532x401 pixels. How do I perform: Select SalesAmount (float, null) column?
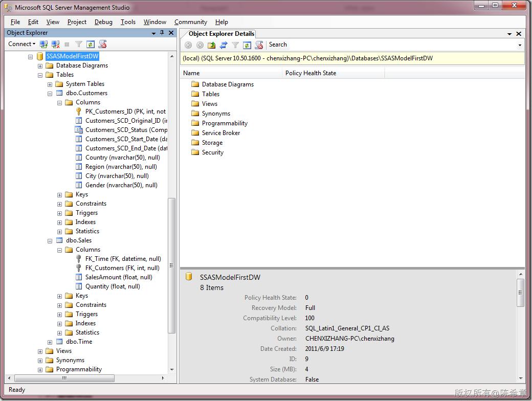114,277
